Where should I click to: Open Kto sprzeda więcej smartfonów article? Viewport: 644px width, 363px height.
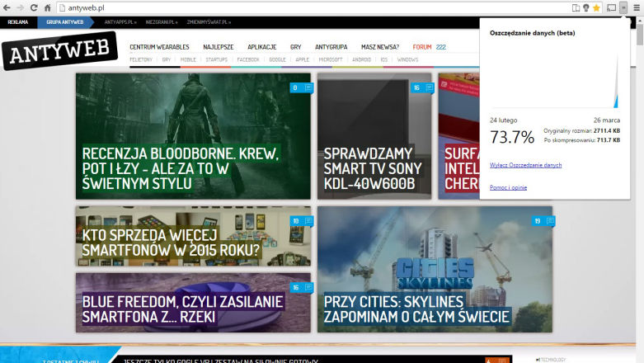[x=193, y=236]
